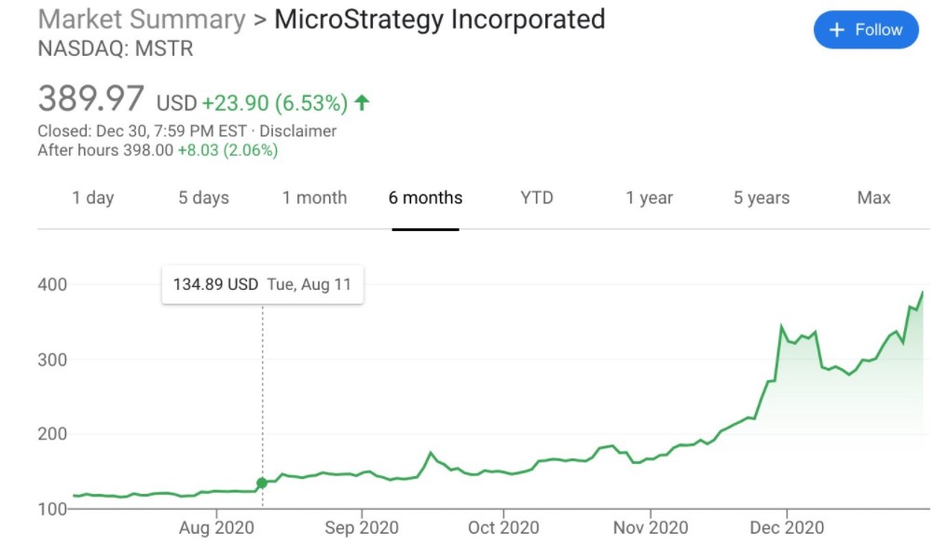Open the 1 month chart view
Image resolution: width=947 pixels, height=560 pixels.
coord(314,198)
